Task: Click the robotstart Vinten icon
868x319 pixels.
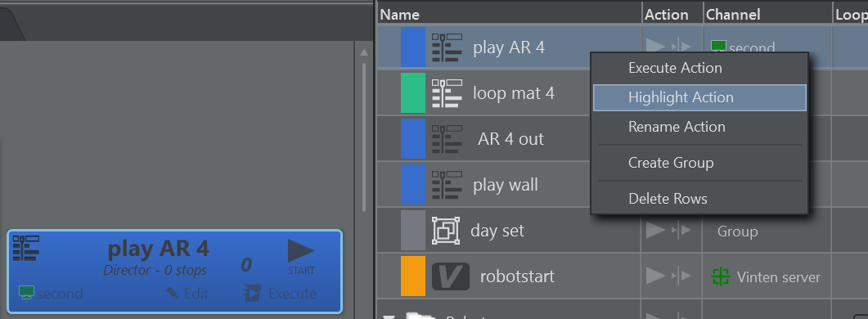Action: [451, 276]
